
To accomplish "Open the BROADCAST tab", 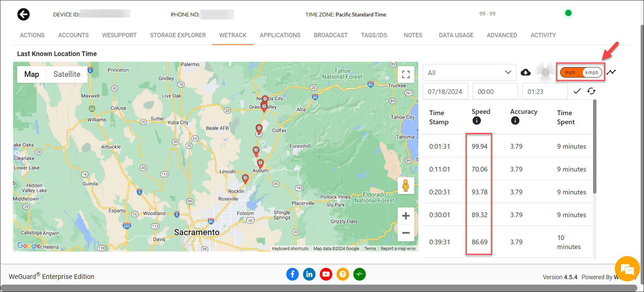I will click(x=331, y=35).
